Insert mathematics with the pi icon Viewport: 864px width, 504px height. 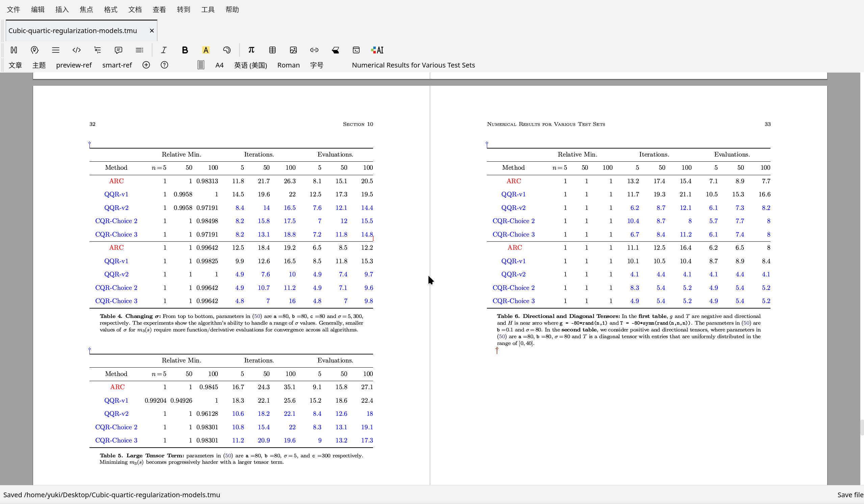click(x=251, y=50)
